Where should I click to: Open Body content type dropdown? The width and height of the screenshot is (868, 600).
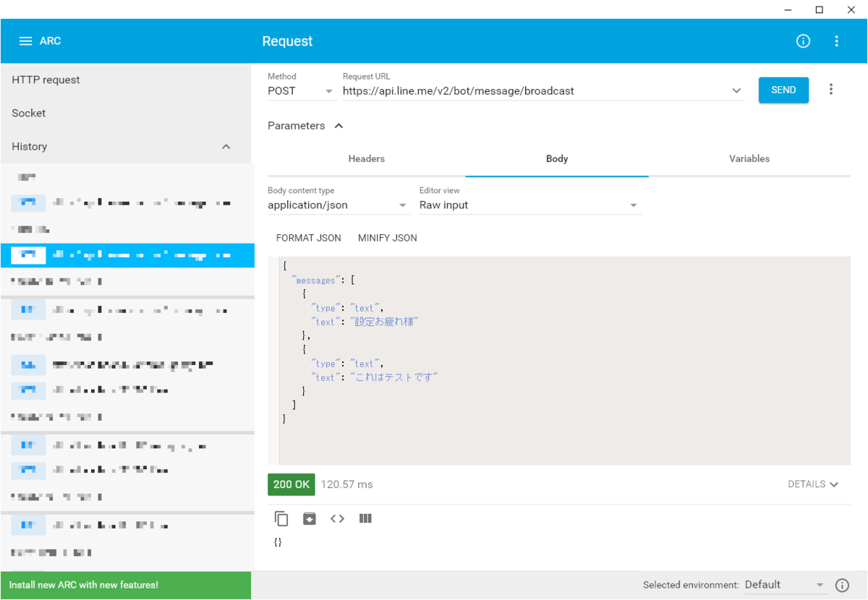[338, 205]
